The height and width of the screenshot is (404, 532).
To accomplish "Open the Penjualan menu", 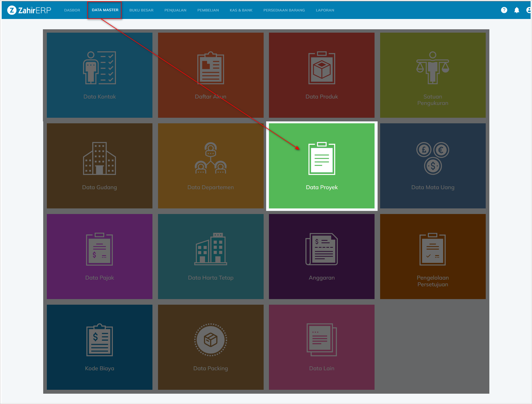I will pos(175,10).
